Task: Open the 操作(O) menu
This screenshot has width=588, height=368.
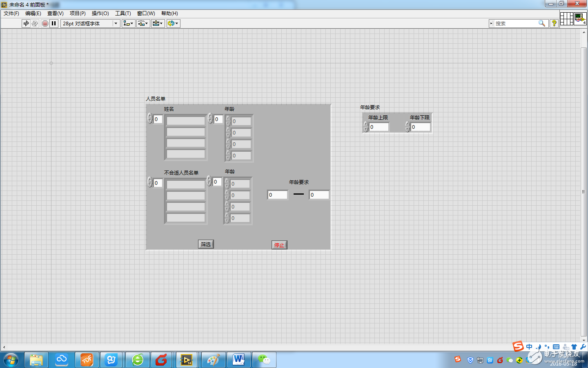Action: point(100,13)
